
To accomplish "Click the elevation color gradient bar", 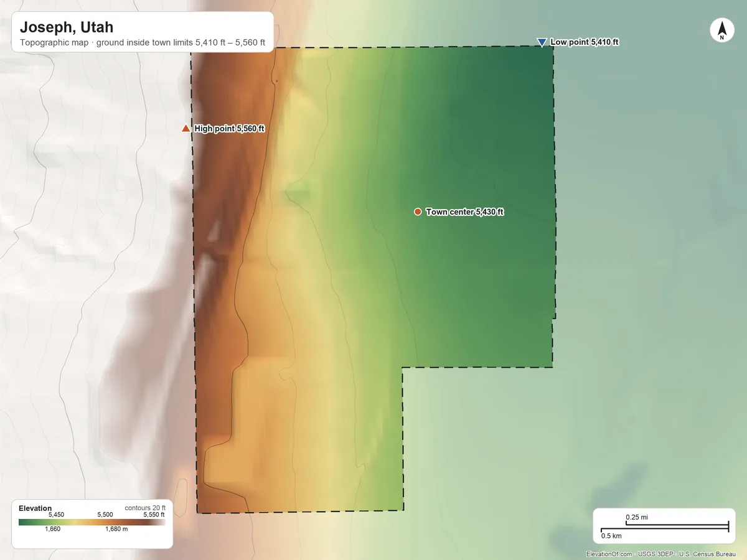I will click(x=92, y=523).
